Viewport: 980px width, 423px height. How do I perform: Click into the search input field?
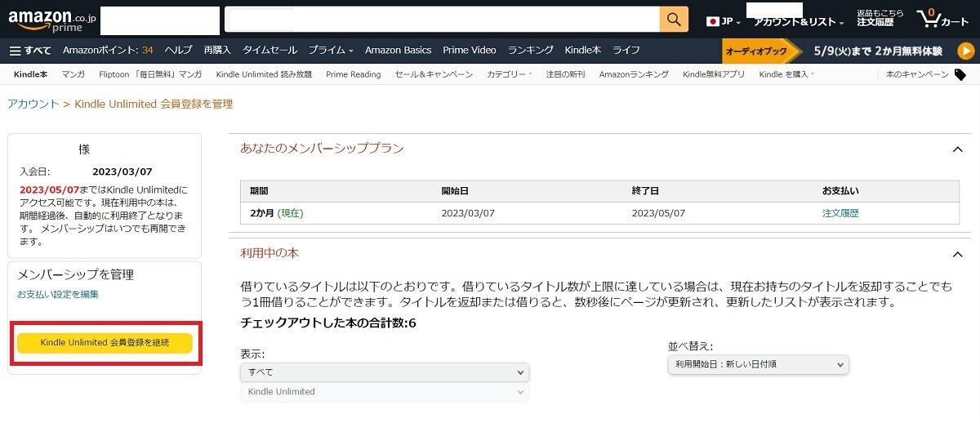[x=443, y=19]
